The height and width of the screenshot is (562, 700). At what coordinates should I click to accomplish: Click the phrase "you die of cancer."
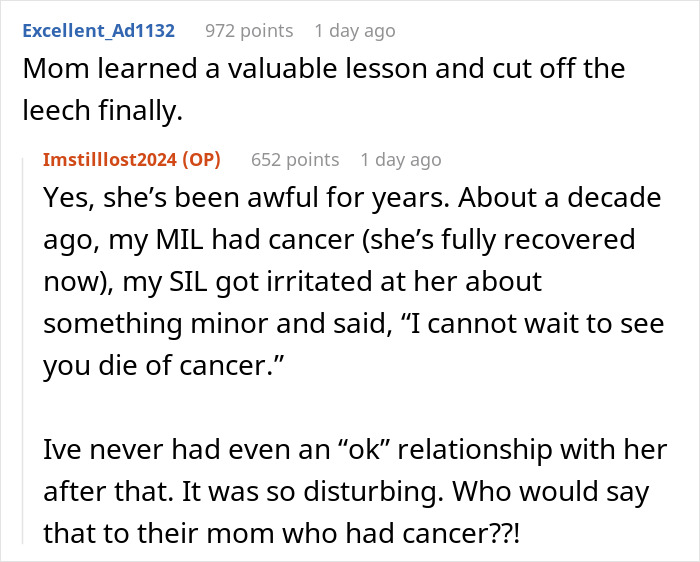(x=160, y=366)
